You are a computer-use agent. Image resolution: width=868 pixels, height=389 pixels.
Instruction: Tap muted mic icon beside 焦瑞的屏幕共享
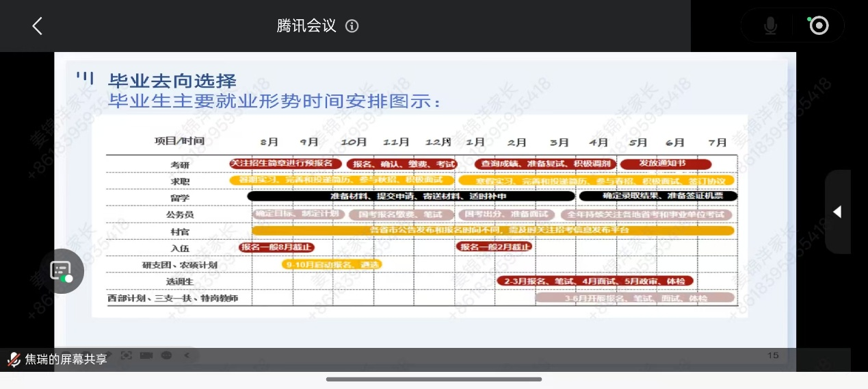14,360
